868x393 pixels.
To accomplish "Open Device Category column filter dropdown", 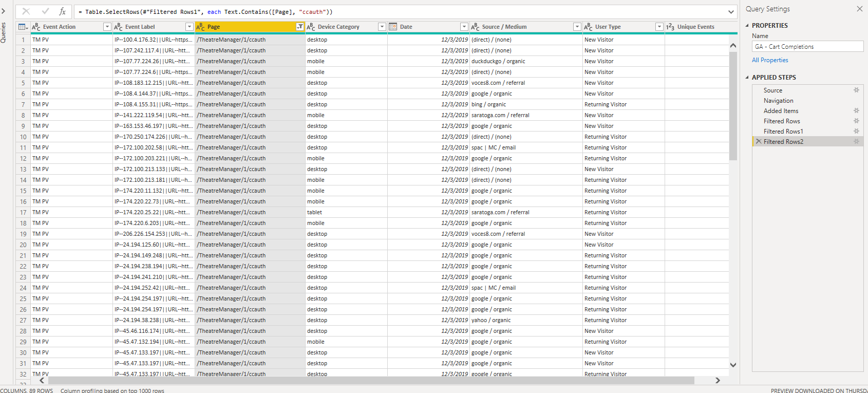I will coord(382,27).
